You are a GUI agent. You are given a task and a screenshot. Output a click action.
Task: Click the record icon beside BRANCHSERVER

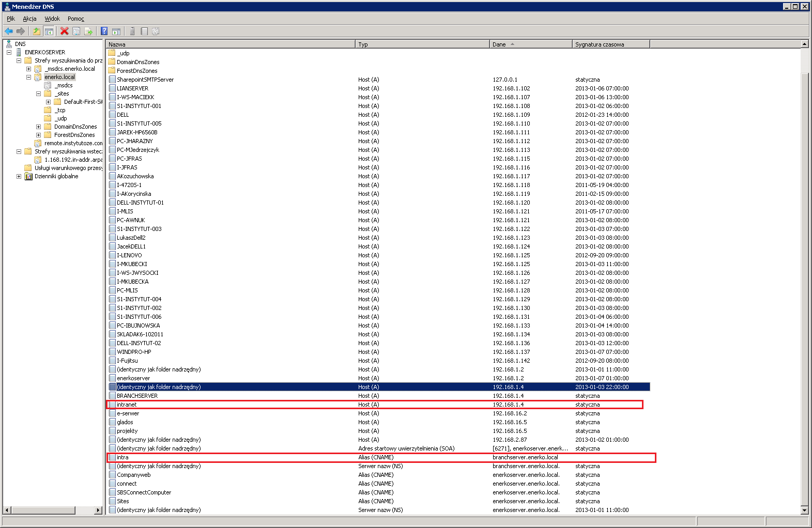(112, 396)
